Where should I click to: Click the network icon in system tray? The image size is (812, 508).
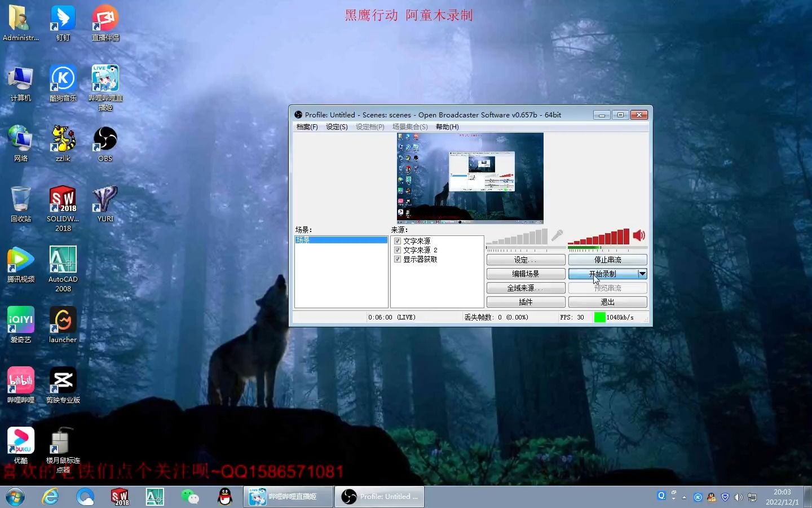click(x=752, y=497)
